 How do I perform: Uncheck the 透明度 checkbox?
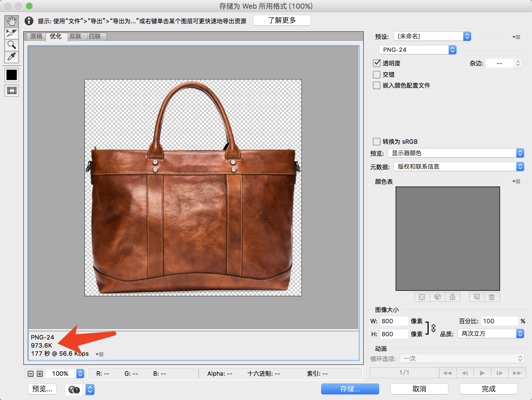377,63
